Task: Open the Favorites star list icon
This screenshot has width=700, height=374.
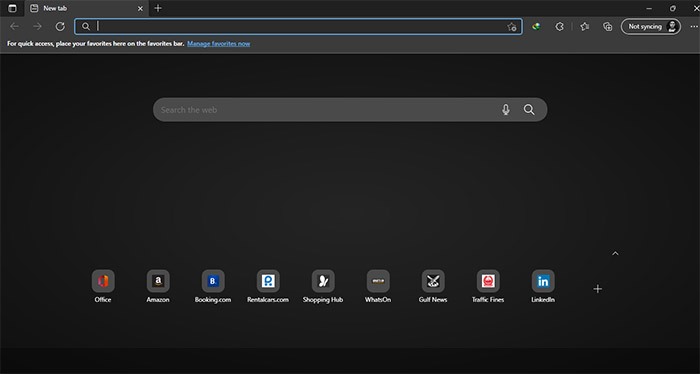Action: [584, 26]
